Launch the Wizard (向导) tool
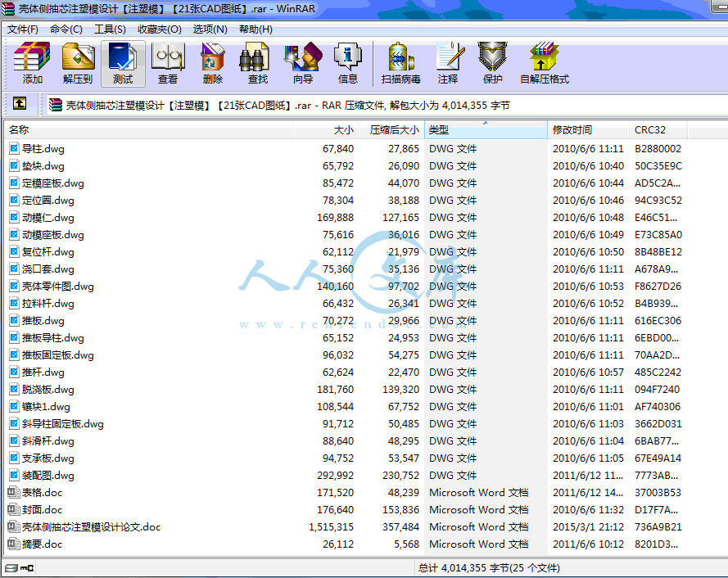The width and height of the screenshot is (728, 578). 303,64
